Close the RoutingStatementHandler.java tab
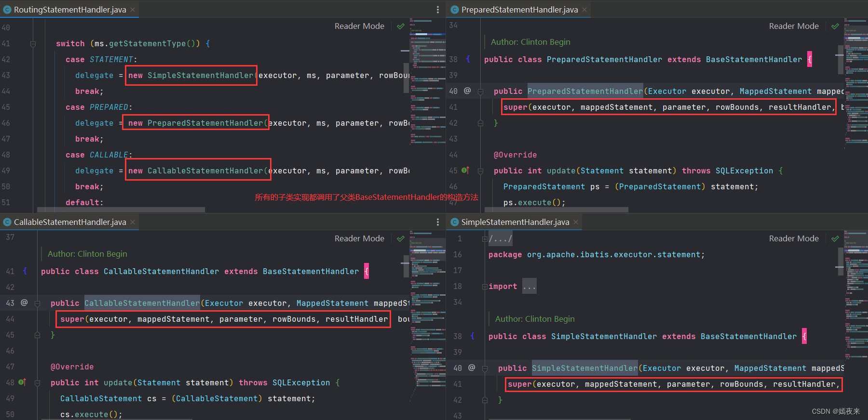This screenshot has height=420, width=868. [133, 10]
